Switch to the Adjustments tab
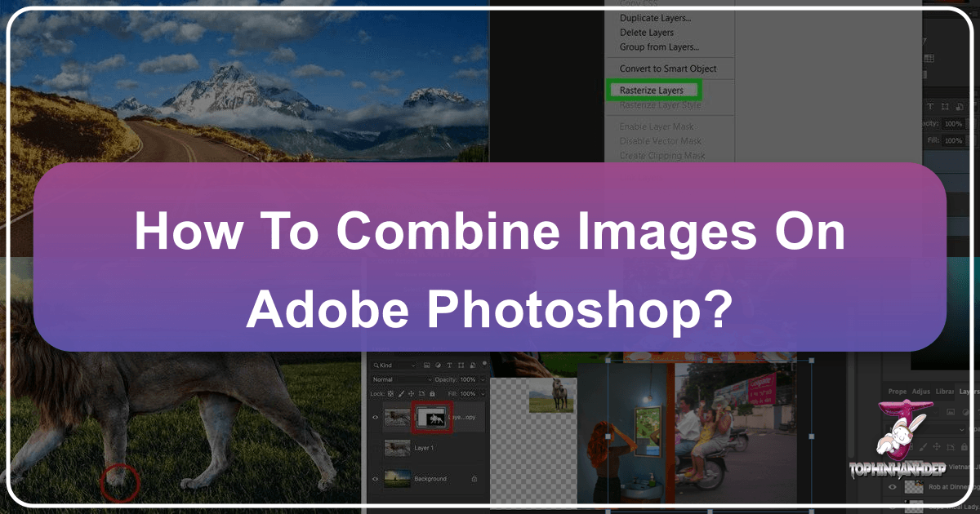The image size is (980, 514). 920,392
